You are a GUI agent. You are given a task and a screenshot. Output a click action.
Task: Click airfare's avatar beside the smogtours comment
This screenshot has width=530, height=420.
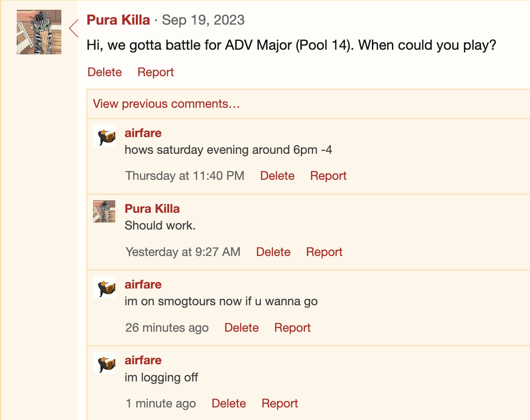104,287
